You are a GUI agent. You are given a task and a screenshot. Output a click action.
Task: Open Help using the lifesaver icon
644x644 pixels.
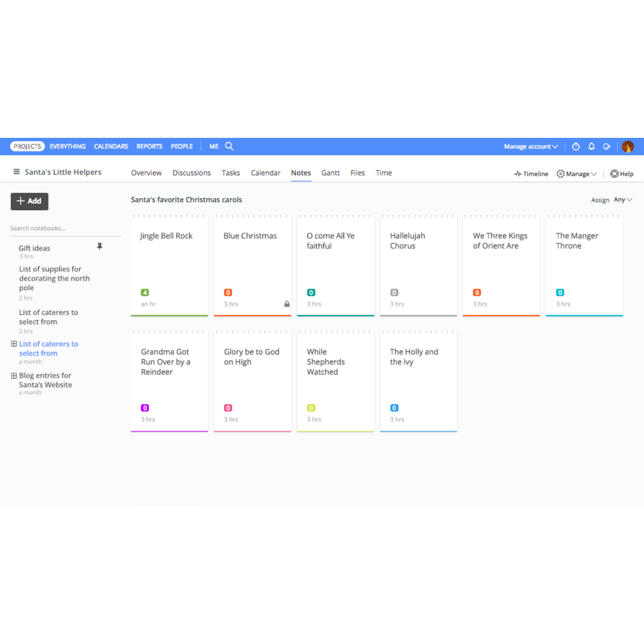coord(614,174)
